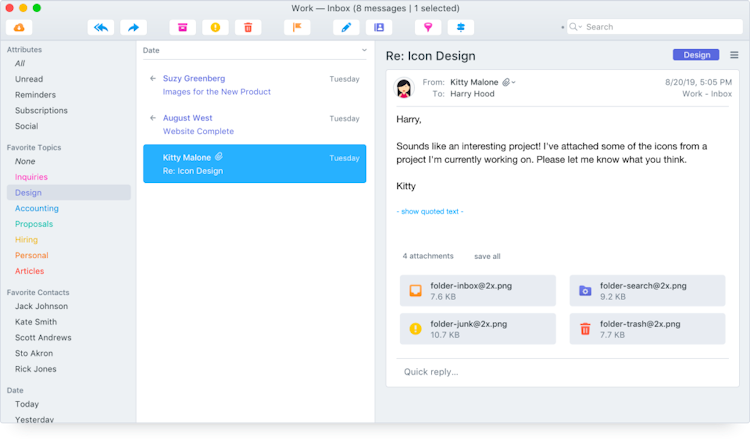The image size is (750, 441).
Task: Select Today date filter
Action: click(x=27, y=404)
